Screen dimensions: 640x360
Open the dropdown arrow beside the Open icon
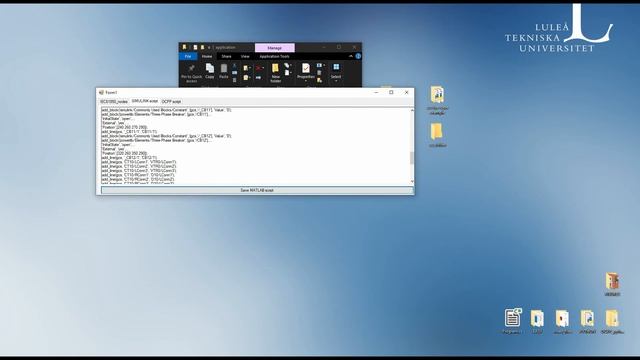pos(324,64)
